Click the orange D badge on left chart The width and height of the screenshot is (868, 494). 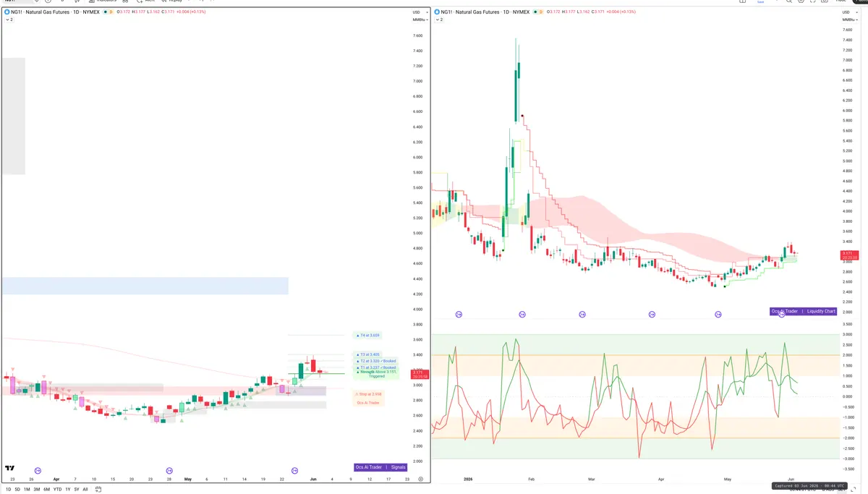point(111,12)
